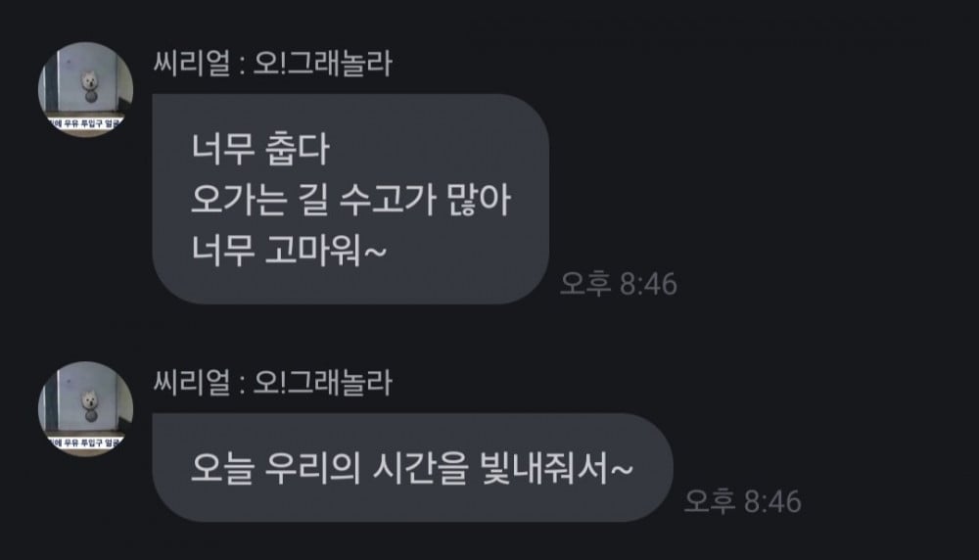The height and width of the screenshot is (560, 979).
Task: Tap the caption banner on the upper avatar
Action: [x=85, y=123]
